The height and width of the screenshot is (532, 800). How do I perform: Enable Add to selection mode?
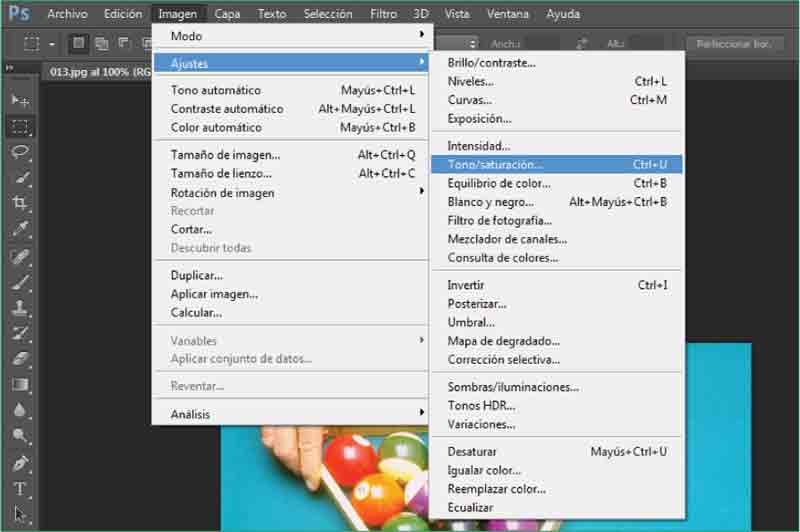tap(101, 44)
